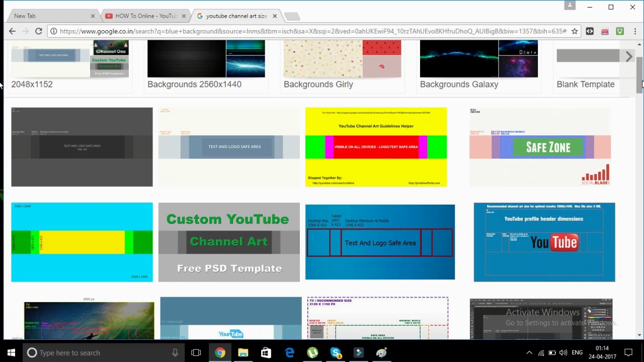Launch Microsoft Edge from the taskbar
Viewport: 644px width, 362px height.
coord(289,352)
